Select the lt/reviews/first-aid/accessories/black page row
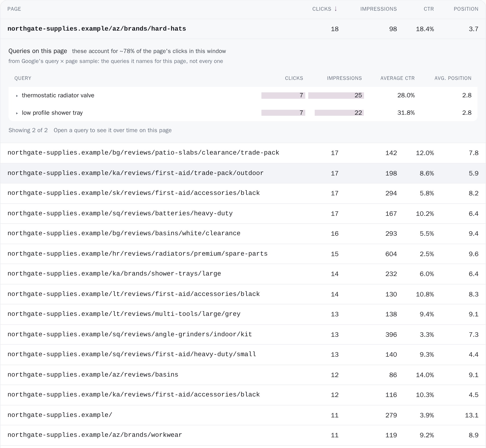 (243, 294)
